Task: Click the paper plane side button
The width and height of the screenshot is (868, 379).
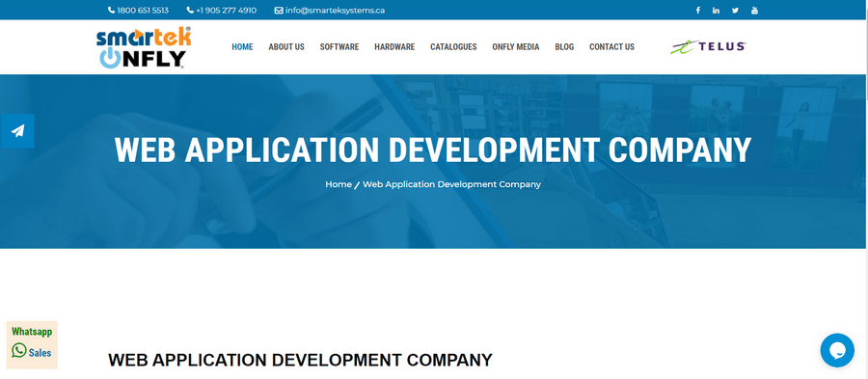Action: (17, 131)
